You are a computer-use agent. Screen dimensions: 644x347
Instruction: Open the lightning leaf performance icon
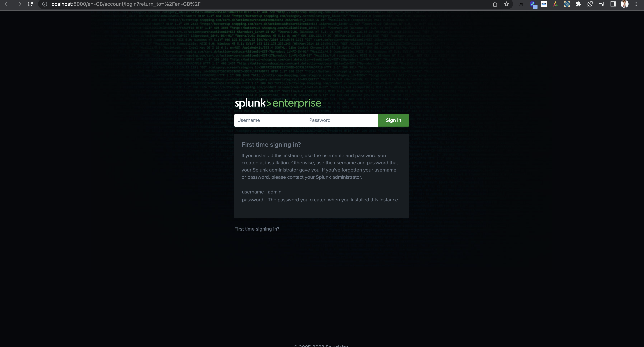point(590,4)
